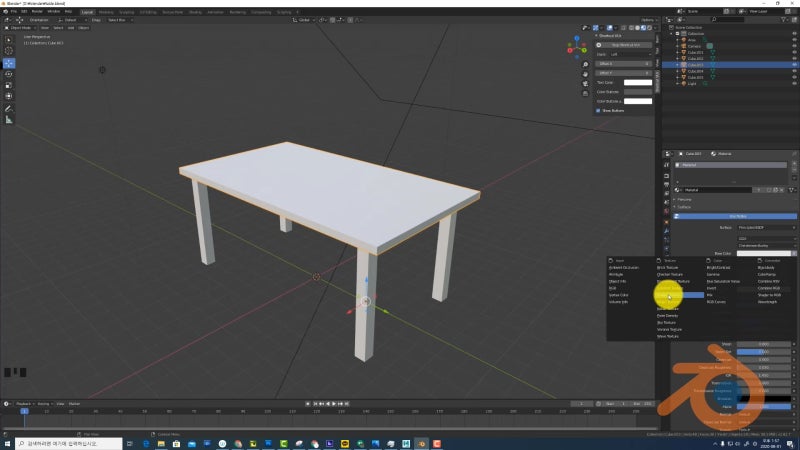
Task: Open the Output properties tab icon
Action: pyautogui.click(x=666, y=184)
